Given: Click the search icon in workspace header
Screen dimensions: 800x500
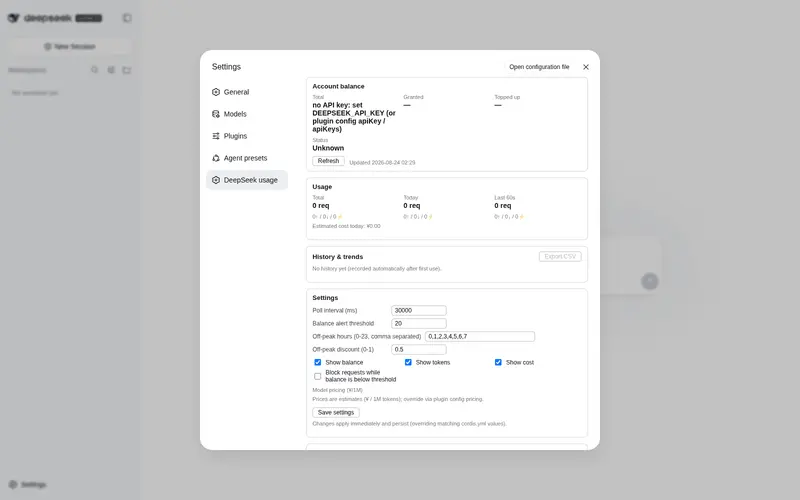Looking at the screenshot, I should 94,70.
